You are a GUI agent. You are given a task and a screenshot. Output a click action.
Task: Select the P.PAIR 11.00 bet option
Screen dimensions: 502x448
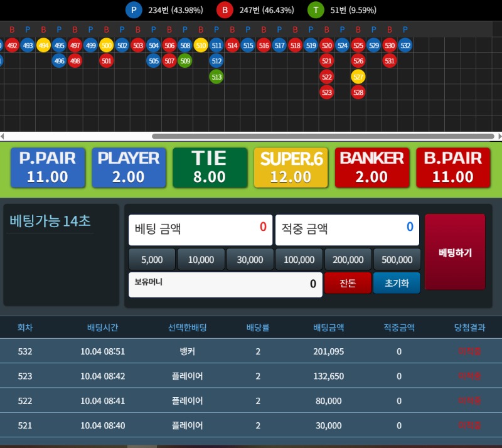point(48,168)
